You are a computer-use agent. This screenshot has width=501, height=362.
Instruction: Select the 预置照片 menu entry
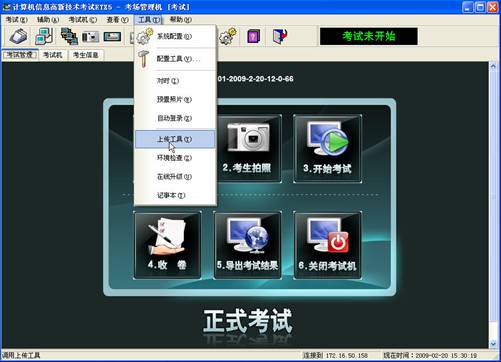tap(175, 99)
